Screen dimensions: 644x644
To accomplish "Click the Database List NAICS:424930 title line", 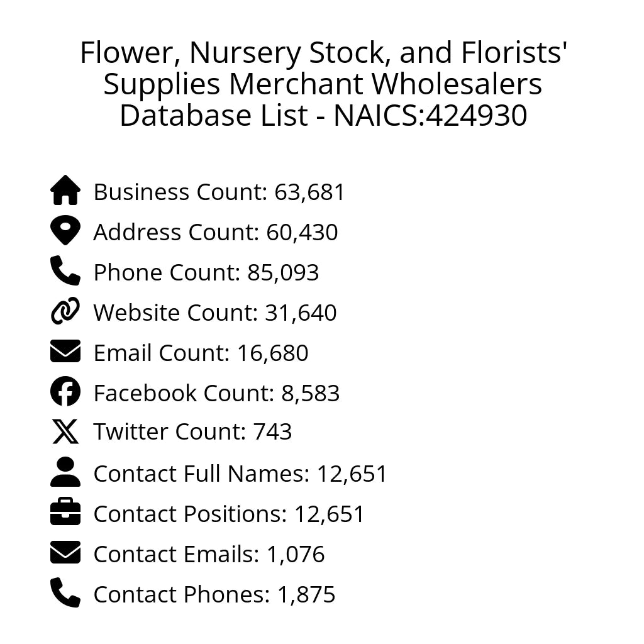I will pyautogui.click(x=323, y=116).
